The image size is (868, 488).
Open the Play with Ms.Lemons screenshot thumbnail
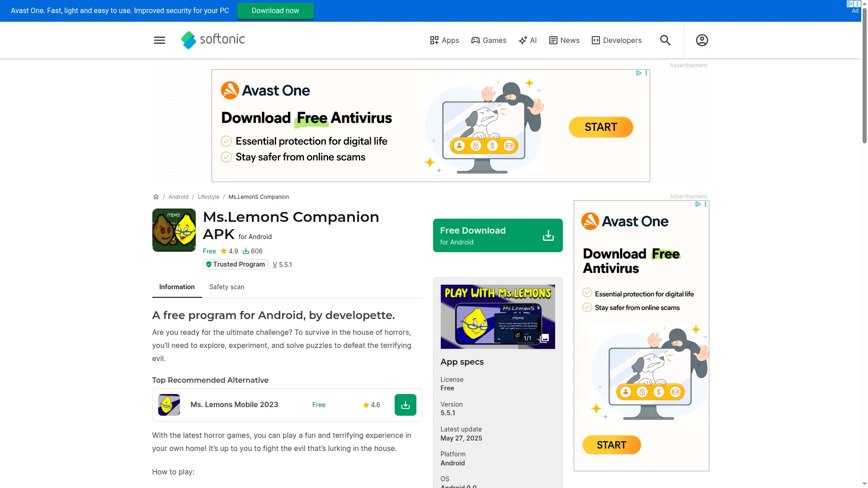[x=498, y=317]
